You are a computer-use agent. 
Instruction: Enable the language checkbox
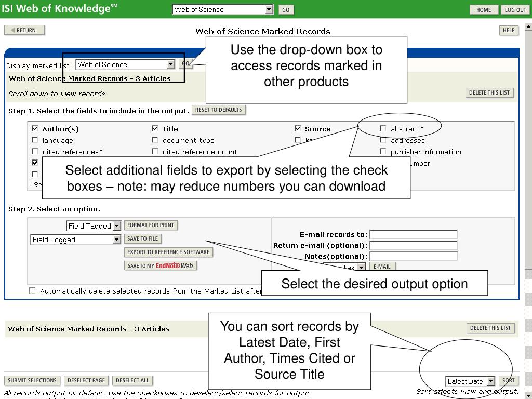coord(35,140)
